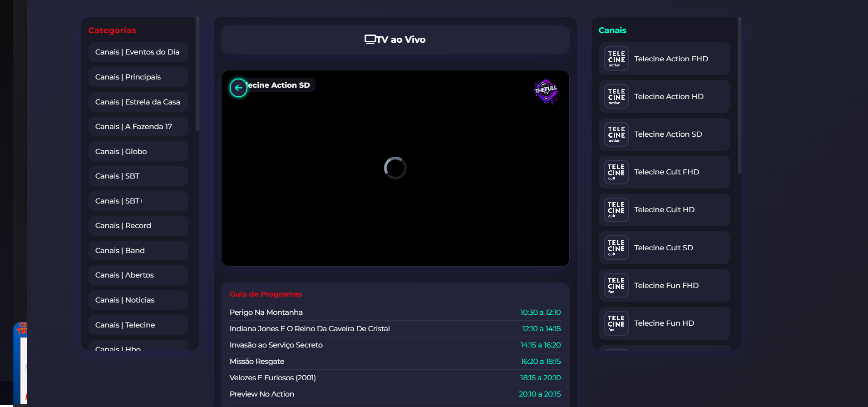
Task: Switch to the Telecine Cult SD channel
Action: point(665,248)
